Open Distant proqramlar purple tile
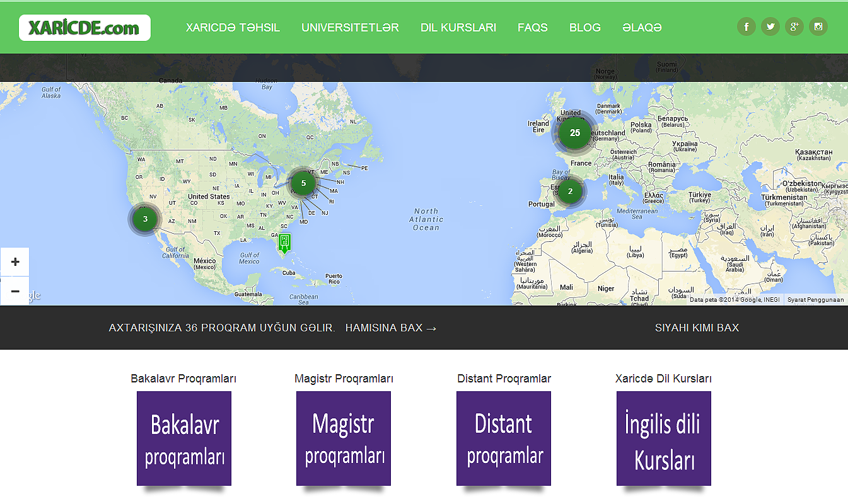Screen dimensions: 848x504 click(x=504, y=438)
